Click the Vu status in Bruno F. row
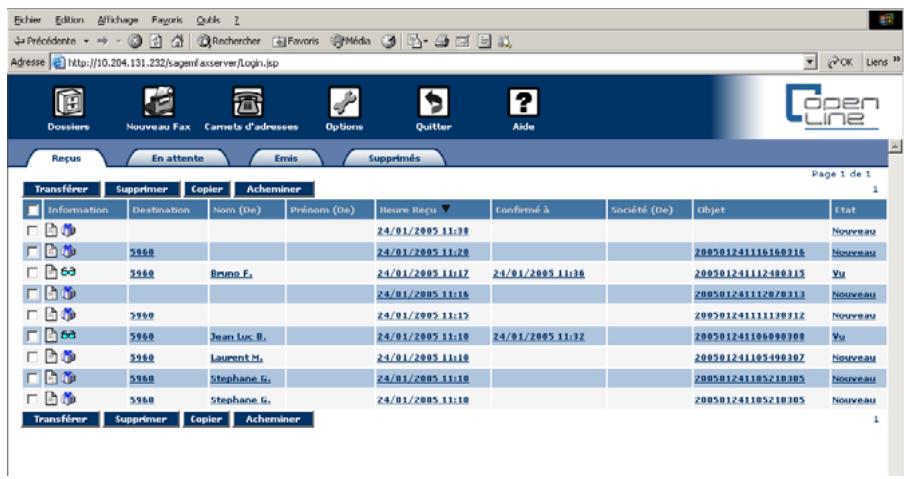 tap(838, 273)
